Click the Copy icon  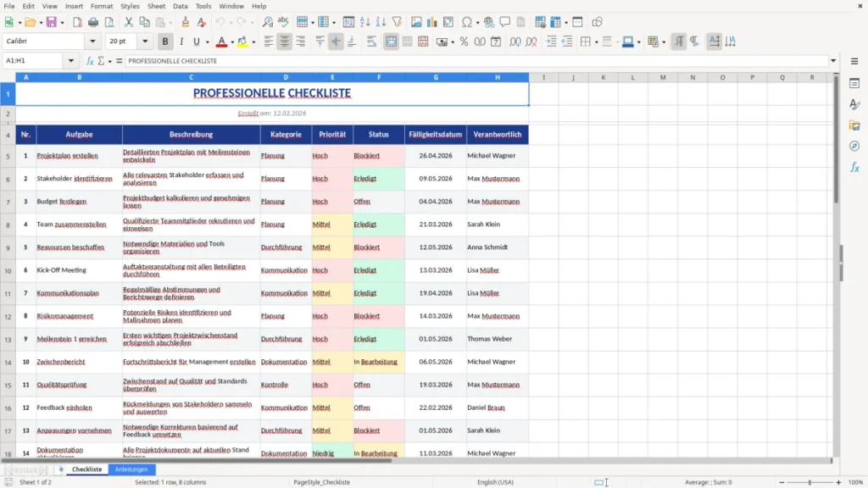point(144,22)
